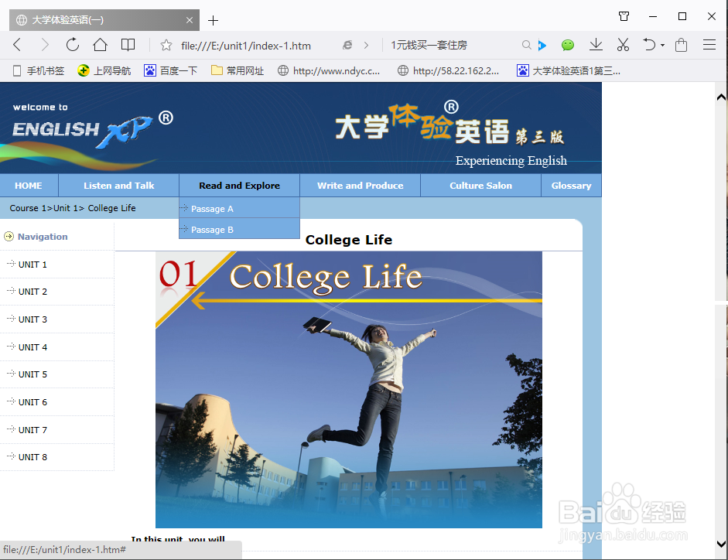Open the http://www.ndyc.c... bookmark
The width and height of the screenshot is (728, 560).
coord(329,70)
